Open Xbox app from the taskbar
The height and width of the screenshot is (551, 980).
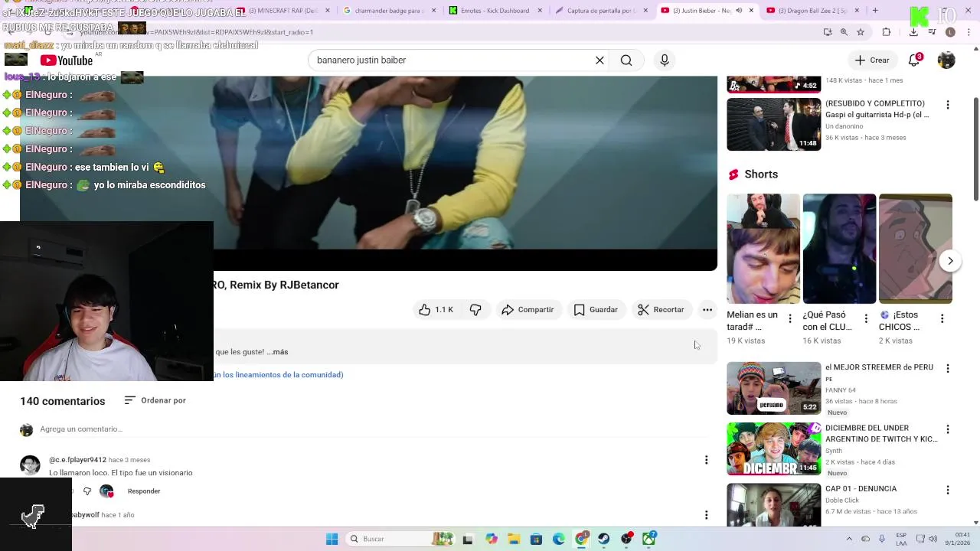tap(648, 539)
